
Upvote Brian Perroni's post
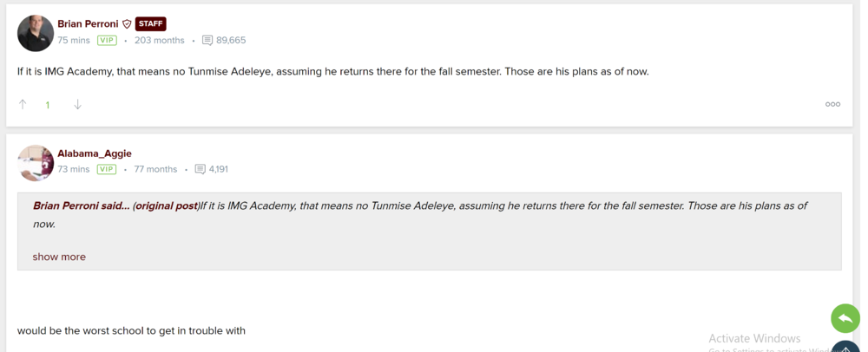pyautogui.click(x=23, y=104)
